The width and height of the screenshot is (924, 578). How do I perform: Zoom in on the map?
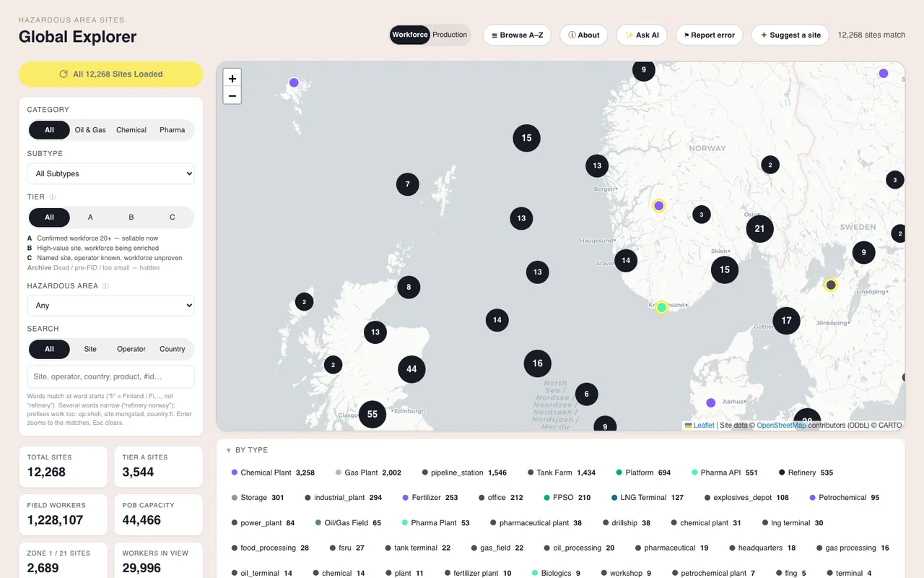pyautogui.click(x=232, y=78)
